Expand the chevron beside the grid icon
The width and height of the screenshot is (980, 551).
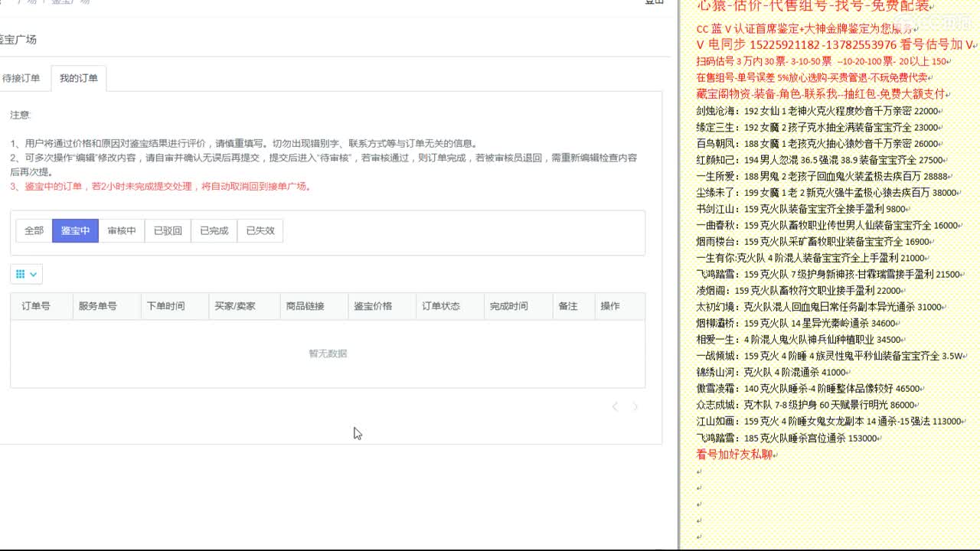(x=34, y=274)
